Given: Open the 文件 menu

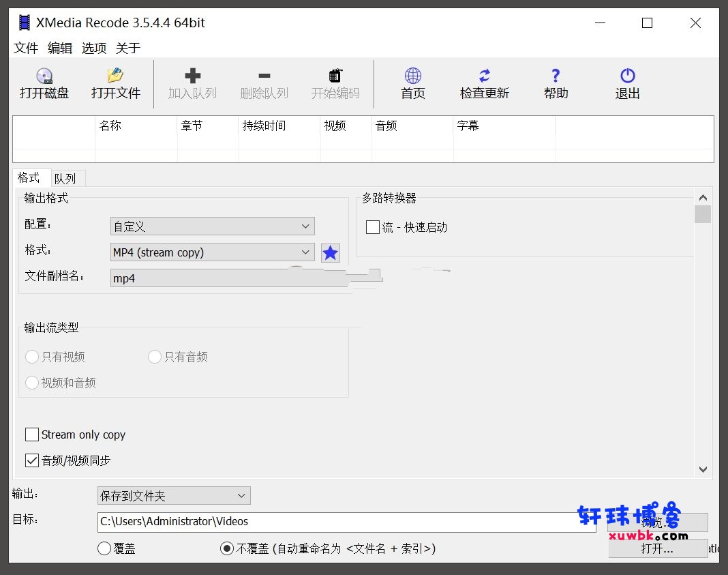Looking at the screenshot, I should [x=25, y=48].
